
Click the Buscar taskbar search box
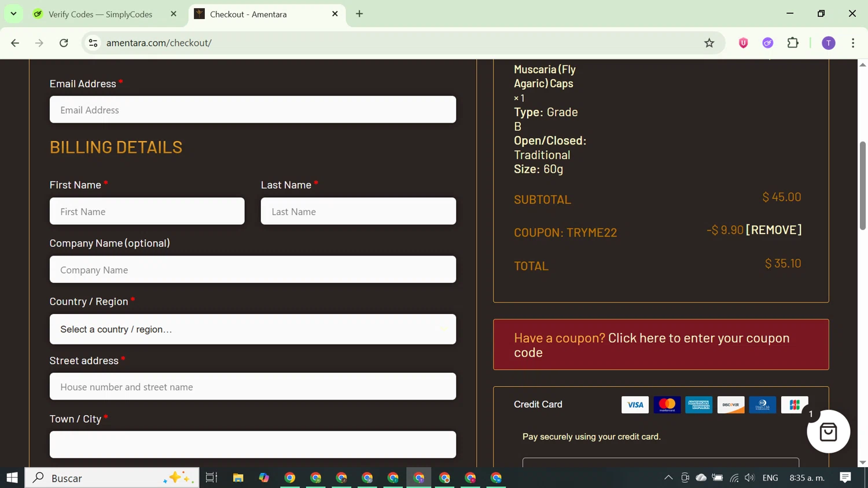[112, 478]
